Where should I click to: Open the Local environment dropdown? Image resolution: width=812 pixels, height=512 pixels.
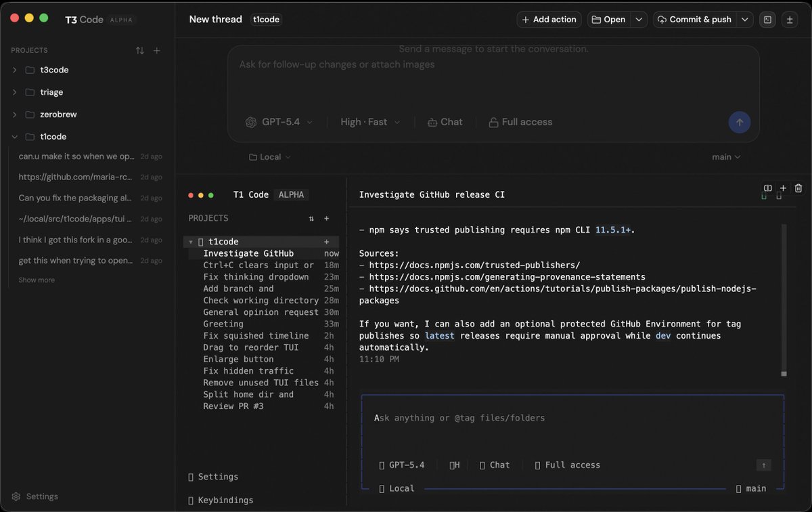point(270,157)
